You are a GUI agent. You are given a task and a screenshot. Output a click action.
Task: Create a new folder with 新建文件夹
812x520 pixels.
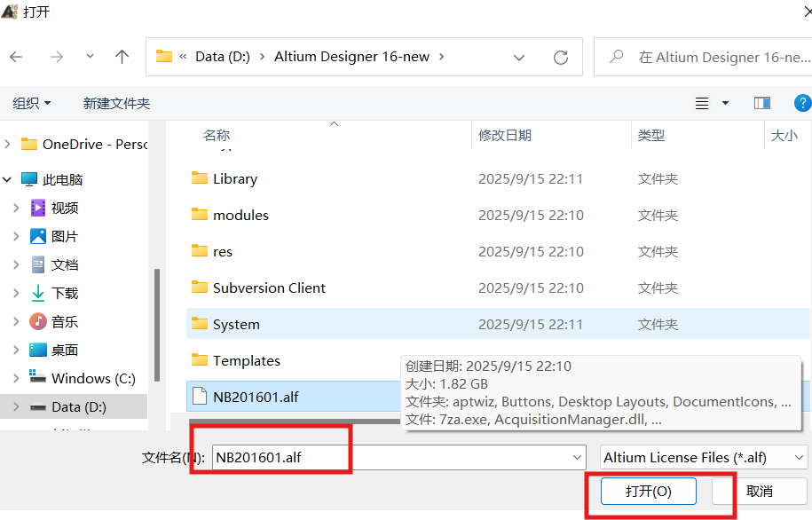[116, 103]
